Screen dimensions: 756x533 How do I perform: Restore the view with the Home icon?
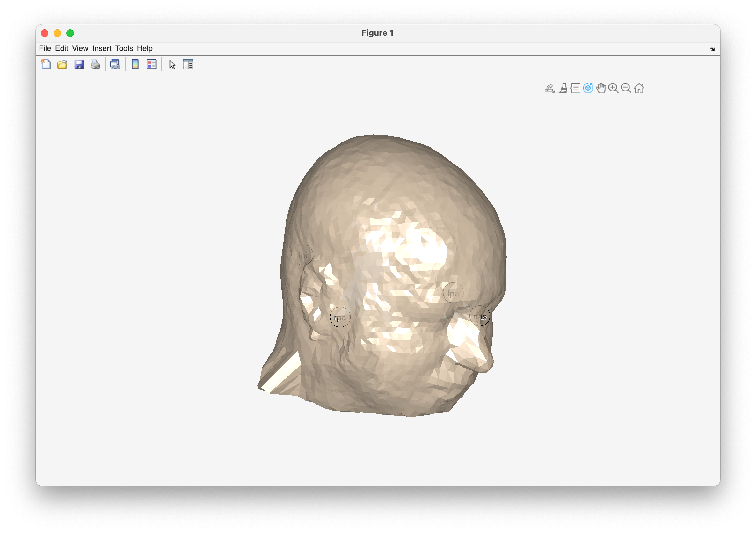639,88
